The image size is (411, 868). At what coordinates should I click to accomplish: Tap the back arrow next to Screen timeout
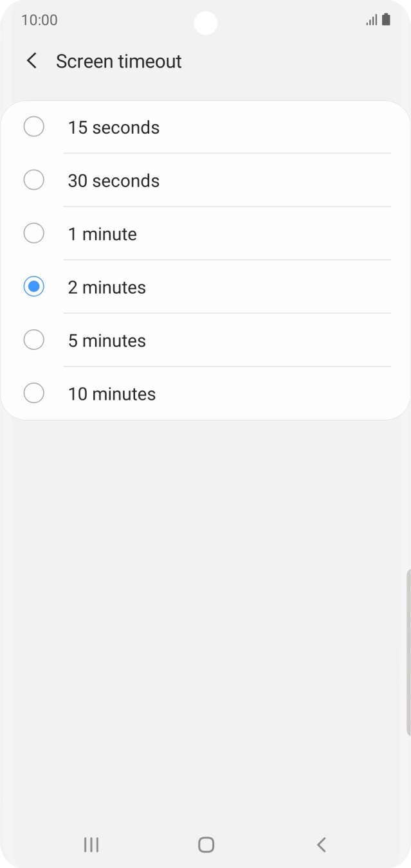32,60
